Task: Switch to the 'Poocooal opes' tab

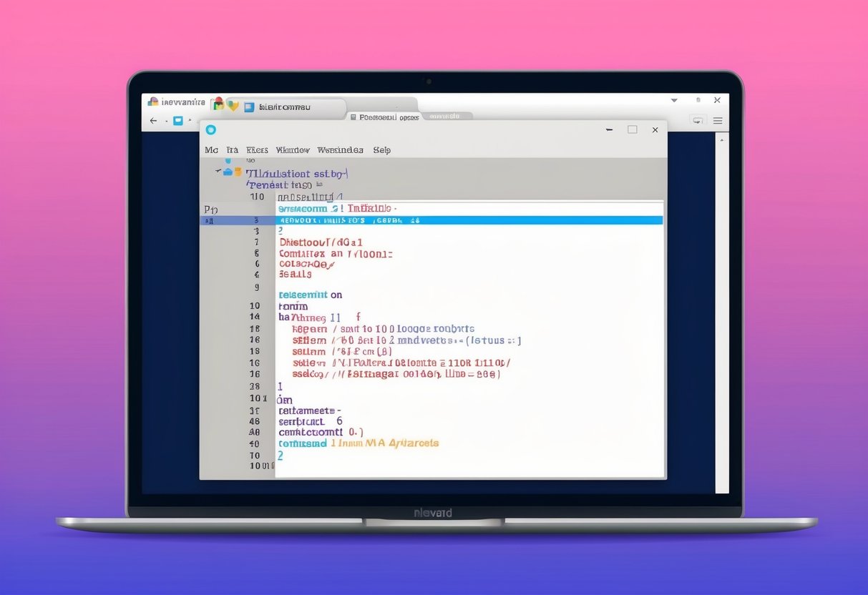Action: 389,117
